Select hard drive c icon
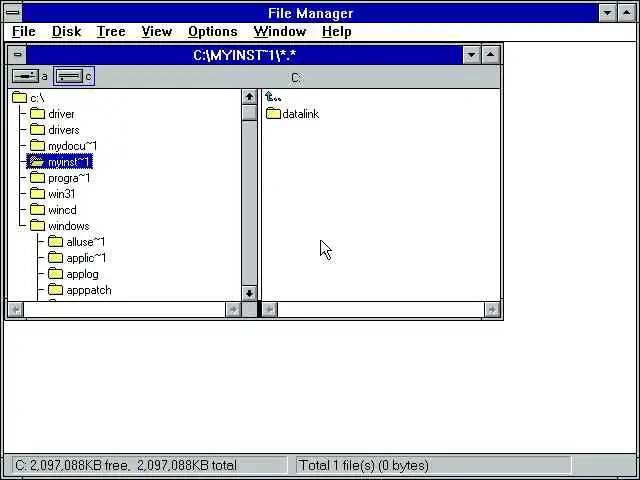Image resolution: width=640 pixels, height=480 pixels. (69, 76)
